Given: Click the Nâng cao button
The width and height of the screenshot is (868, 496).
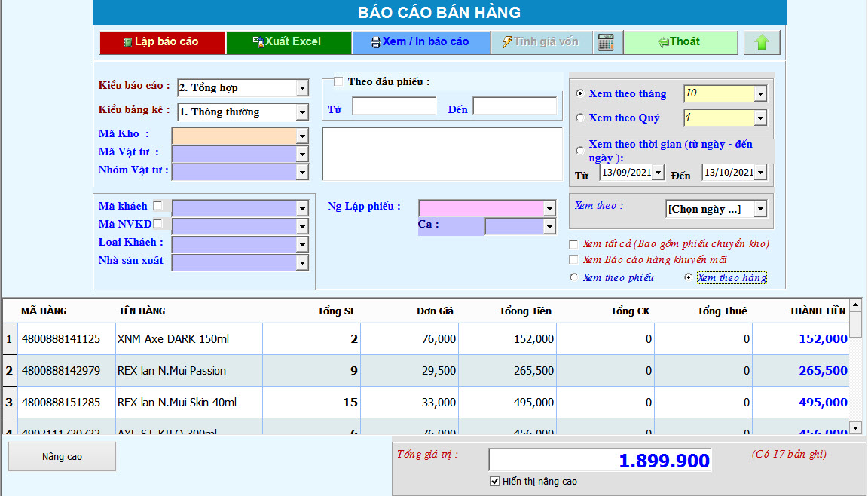Looking at the screenshot, I should pos(61,456).
